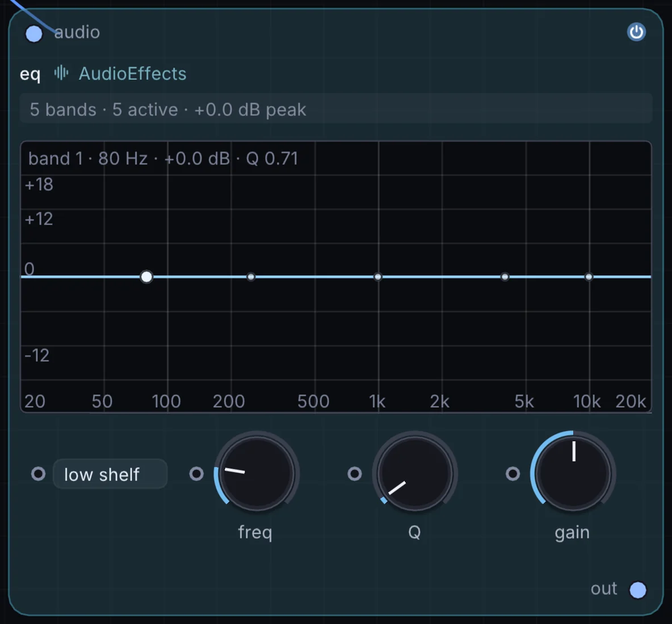Click the 20k frequency axis label
Image resolution: width=672 pixels, height=624 pixels.
pyautogui.click(x=631, y=402)
